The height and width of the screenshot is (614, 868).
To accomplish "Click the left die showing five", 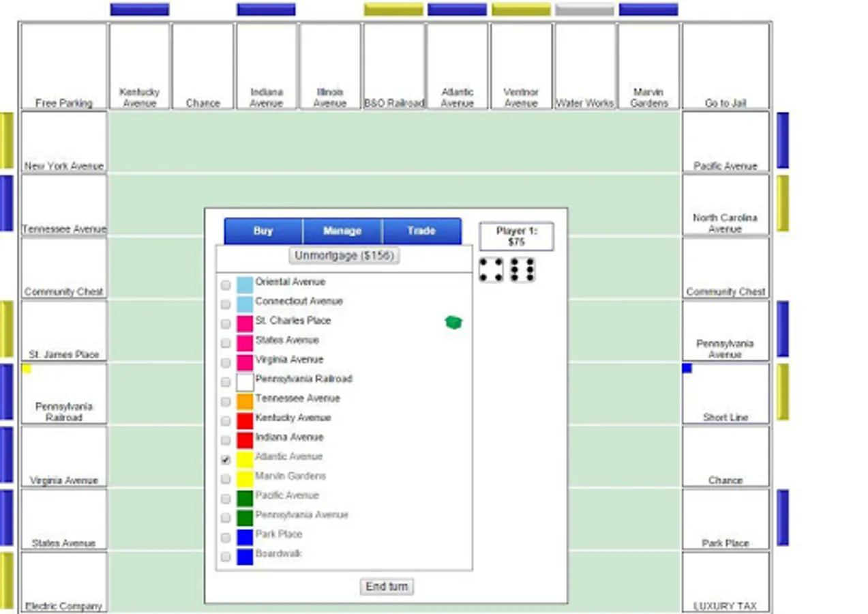I will coord(490,269).
